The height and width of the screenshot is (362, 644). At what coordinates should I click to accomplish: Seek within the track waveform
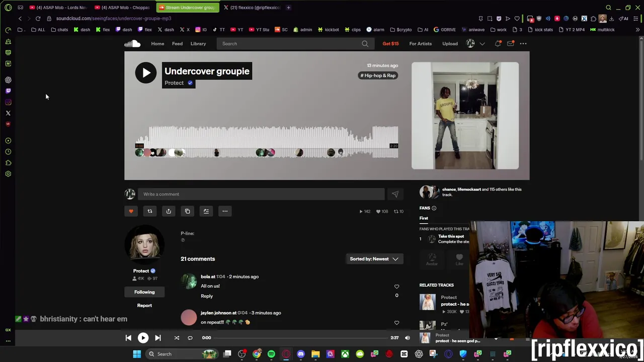(x=267, y=142)
